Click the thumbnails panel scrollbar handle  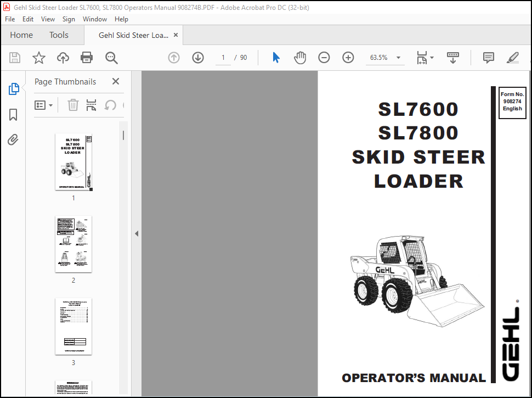pos(123,136)
